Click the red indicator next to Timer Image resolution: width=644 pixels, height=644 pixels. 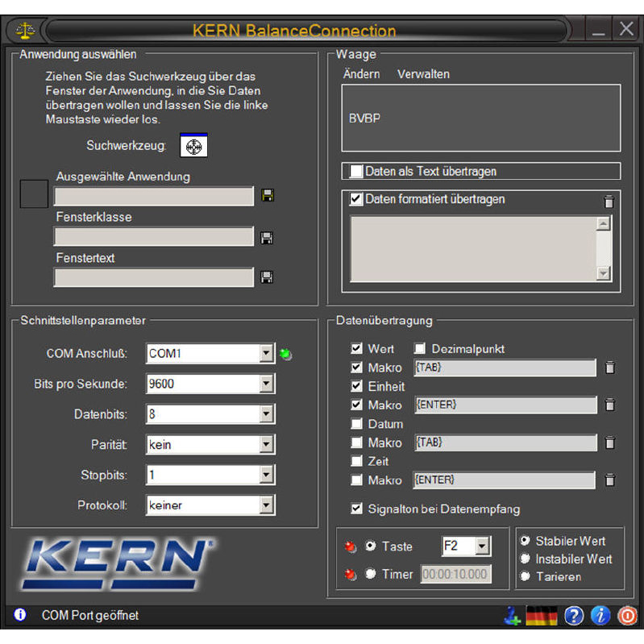[351, 574]
